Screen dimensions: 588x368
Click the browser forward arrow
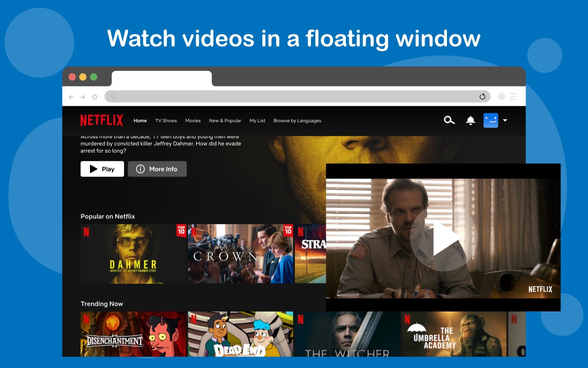[x=83, y=97]
